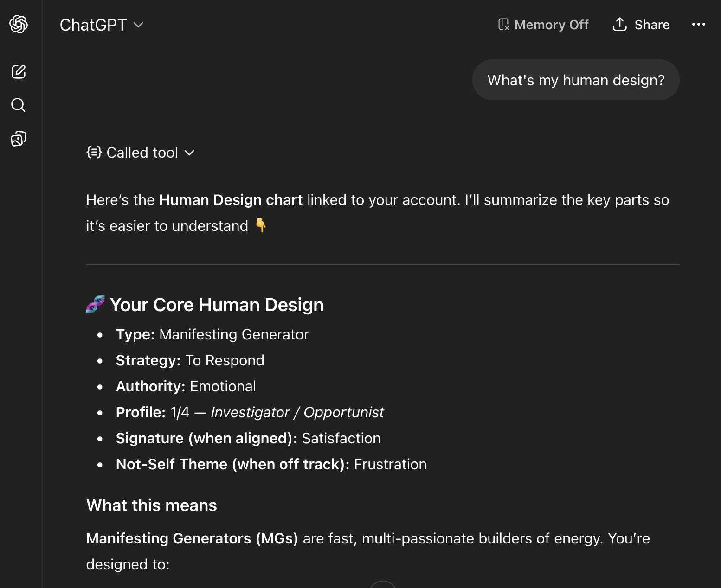Screen dimensions: 721x588
Task: Click the scroll-to-bottom button at the bottom edge
Action: tap(383, 585)
